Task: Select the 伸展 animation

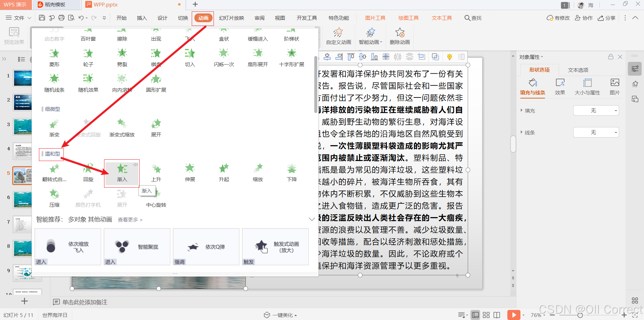Action: coord(190,172)
